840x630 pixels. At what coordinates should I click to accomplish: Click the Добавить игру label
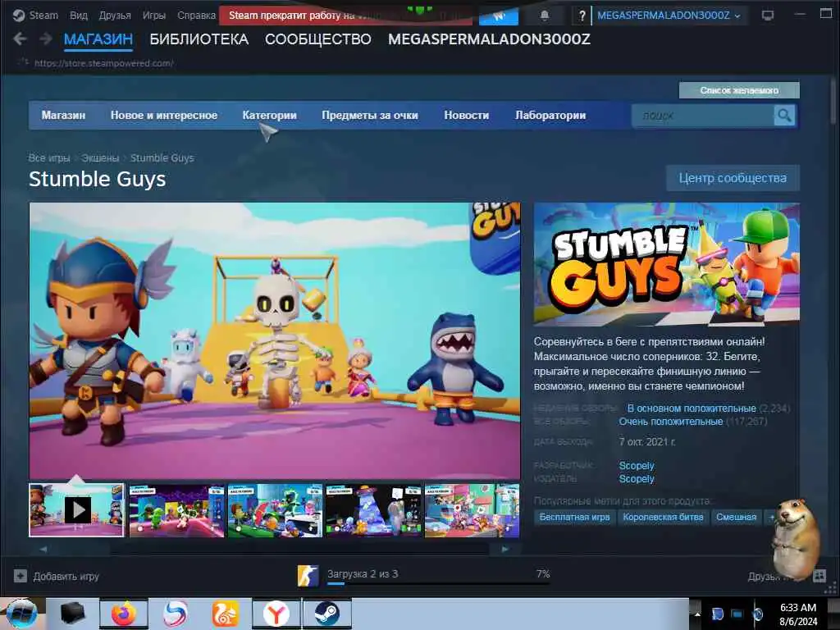point(66,577)
